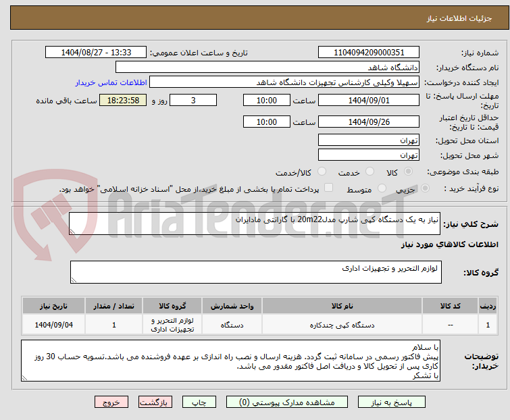Click the price validity date 1404/09/26

369,122
